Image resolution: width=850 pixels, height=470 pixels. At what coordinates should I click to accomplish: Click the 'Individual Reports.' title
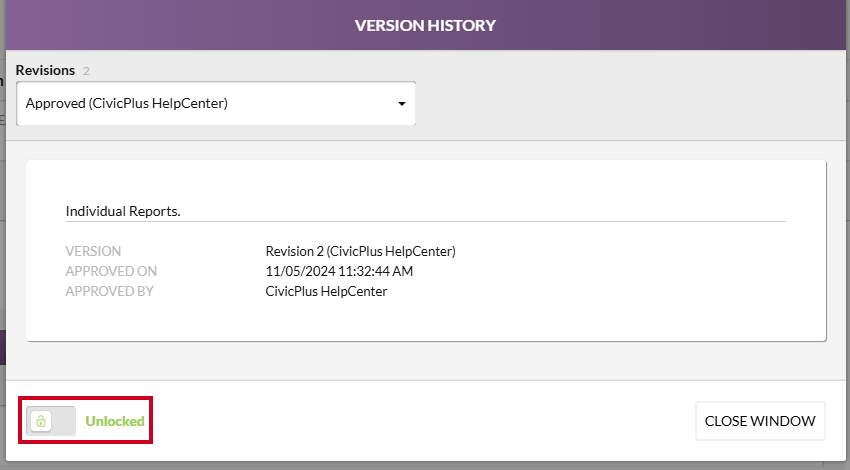(x=123, y=211)
